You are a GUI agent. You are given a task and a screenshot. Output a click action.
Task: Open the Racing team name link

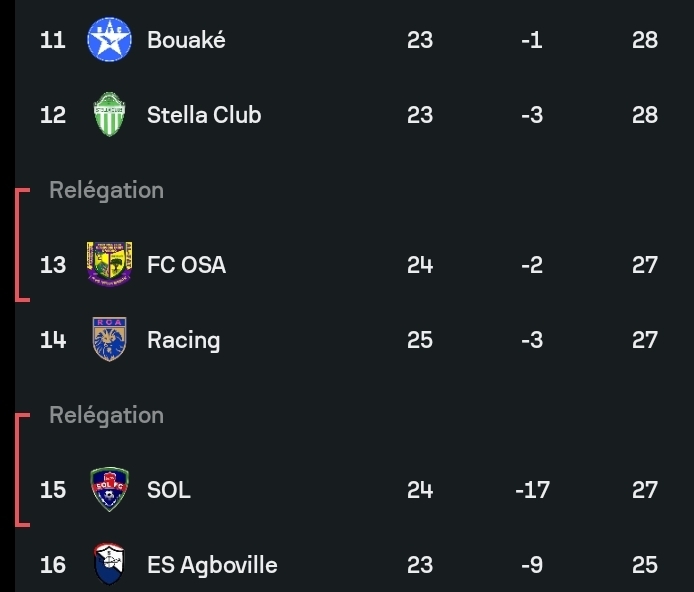point(183,340)
